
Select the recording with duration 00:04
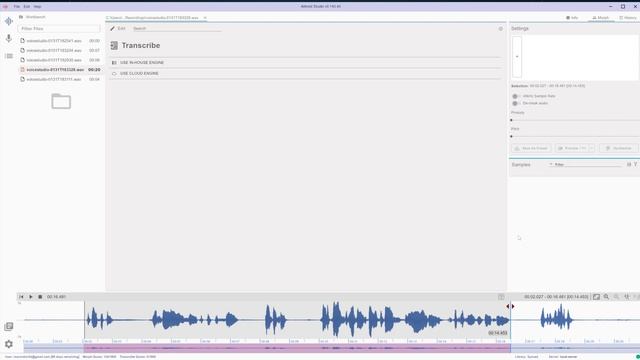(x=60, y=79)
